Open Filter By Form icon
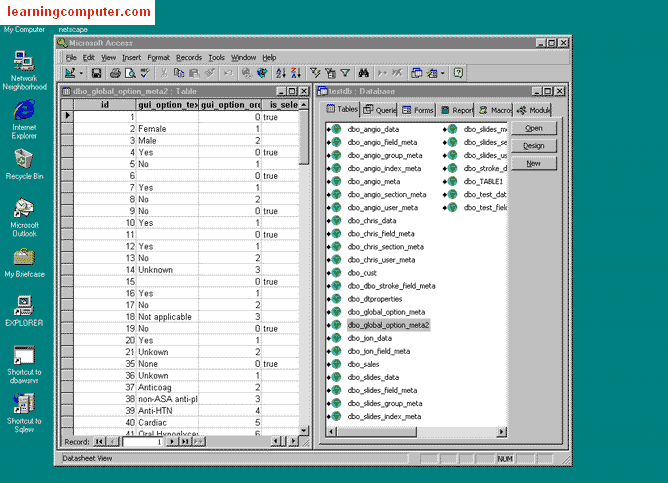 click(330, 73)
